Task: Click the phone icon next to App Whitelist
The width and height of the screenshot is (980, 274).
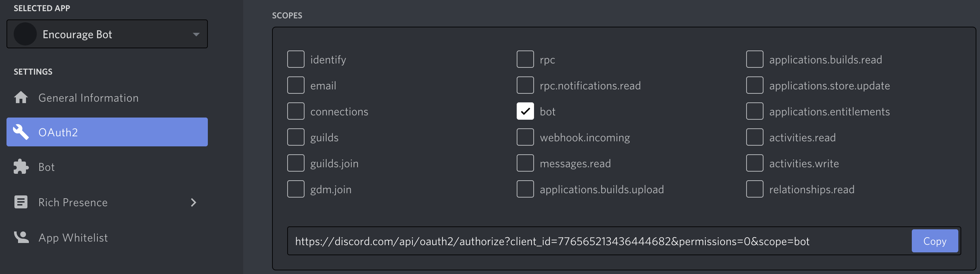Action: tap(22, 237)
